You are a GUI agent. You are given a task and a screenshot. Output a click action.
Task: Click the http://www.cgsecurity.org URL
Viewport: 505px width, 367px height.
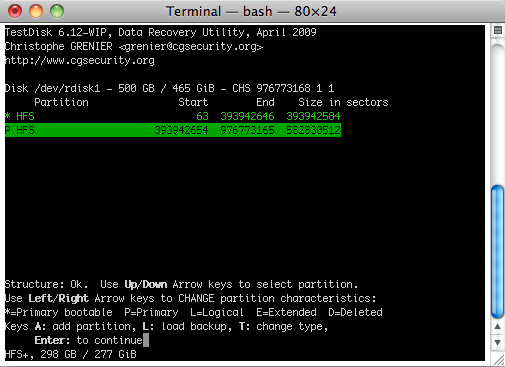pyautogui.click(x=80, y=60)
